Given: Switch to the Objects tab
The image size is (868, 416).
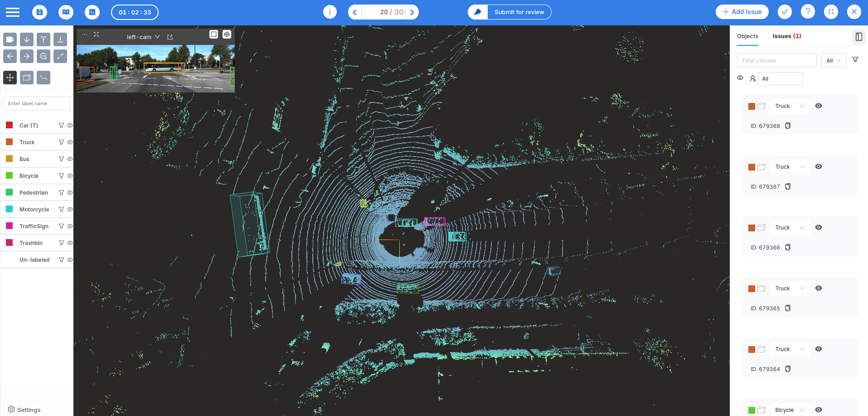Looking at the screenshot, I should point(747,36).
